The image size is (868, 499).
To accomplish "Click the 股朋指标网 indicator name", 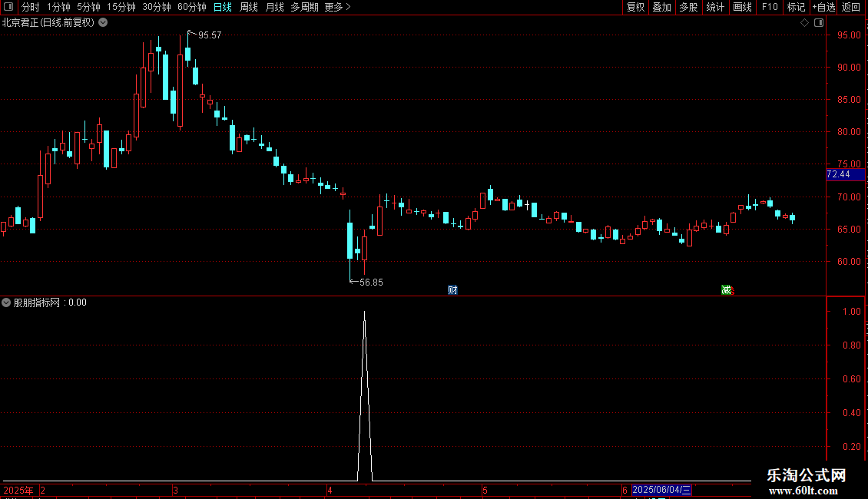I will tap(37, 302).
